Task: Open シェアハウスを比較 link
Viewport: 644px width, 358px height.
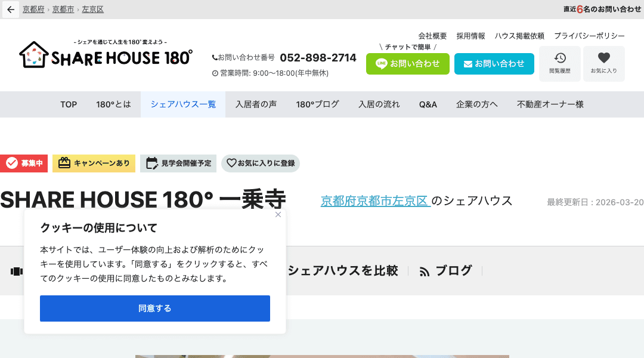Action: tap(343, 270)
